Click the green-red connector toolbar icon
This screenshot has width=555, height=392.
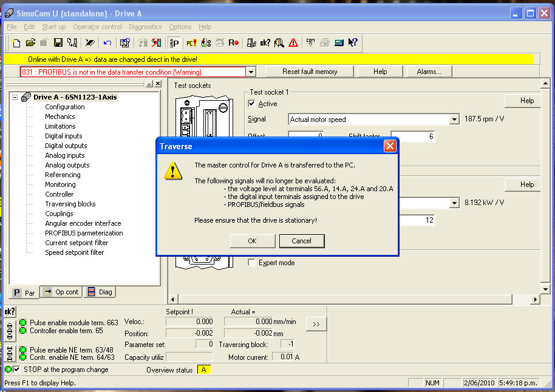coord(206,43)
